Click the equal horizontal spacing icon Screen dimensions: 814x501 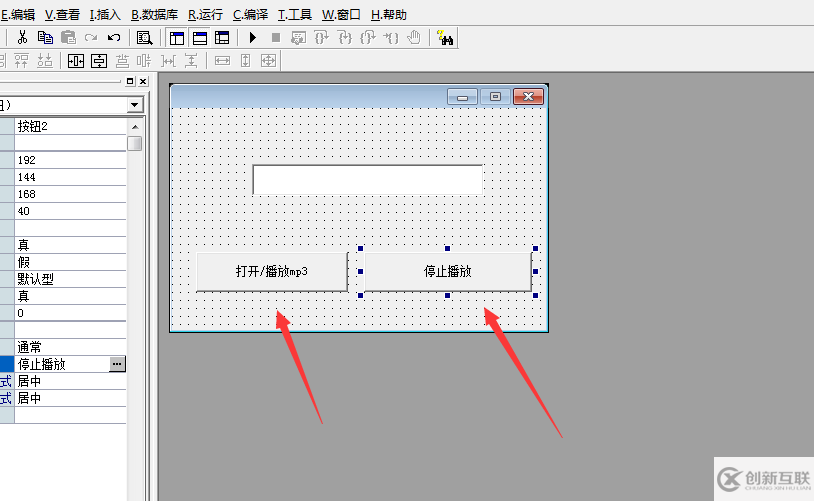pyautogui.click(x=168, y=61)
